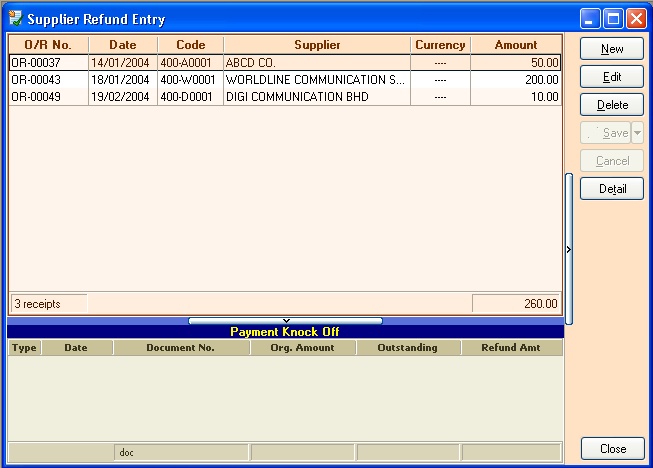Open the dropdown arrow beside Save
The height and width of the screenshot is (468, 653).
tap(638, 133)
